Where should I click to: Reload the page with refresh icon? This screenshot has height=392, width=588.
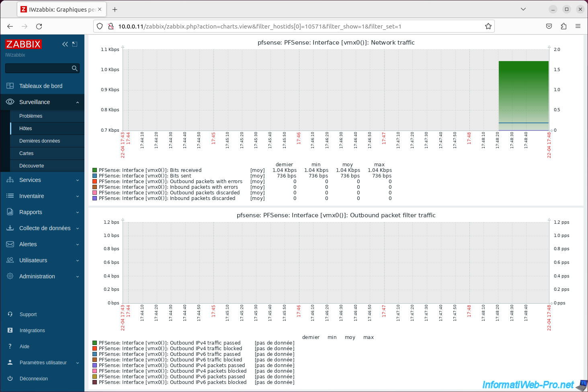click(39, 27)
